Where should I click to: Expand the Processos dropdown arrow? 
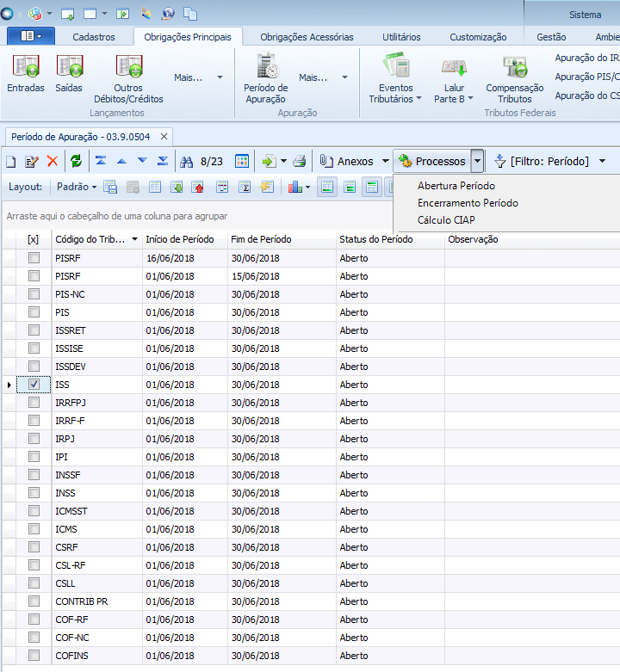coord(477,162)
